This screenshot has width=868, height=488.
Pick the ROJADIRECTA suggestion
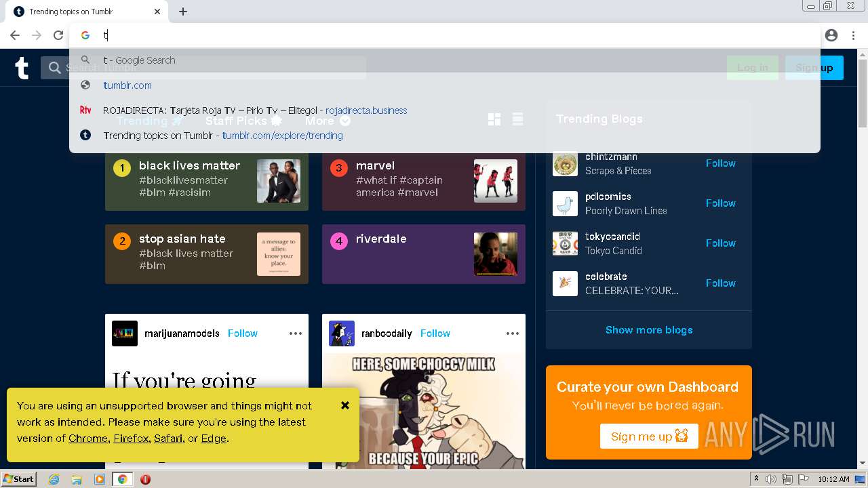(445, 110)
